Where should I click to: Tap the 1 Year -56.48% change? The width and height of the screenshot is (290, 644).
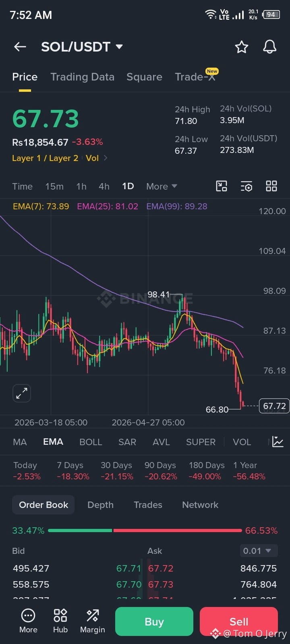[x=249, y=471]
